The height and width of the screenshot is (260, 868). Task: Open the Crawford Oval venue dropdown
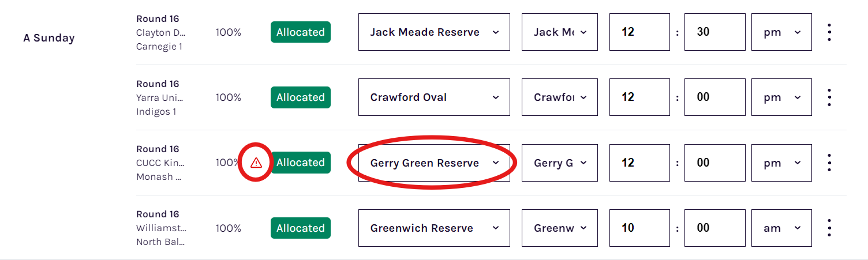434,97
